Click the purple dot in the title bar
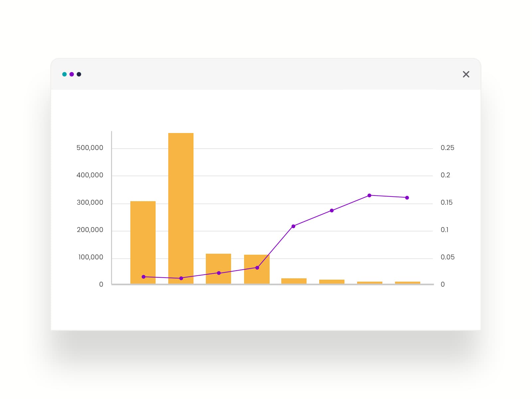Viewport: 532px width, 399px height. (x=72, y=74)
